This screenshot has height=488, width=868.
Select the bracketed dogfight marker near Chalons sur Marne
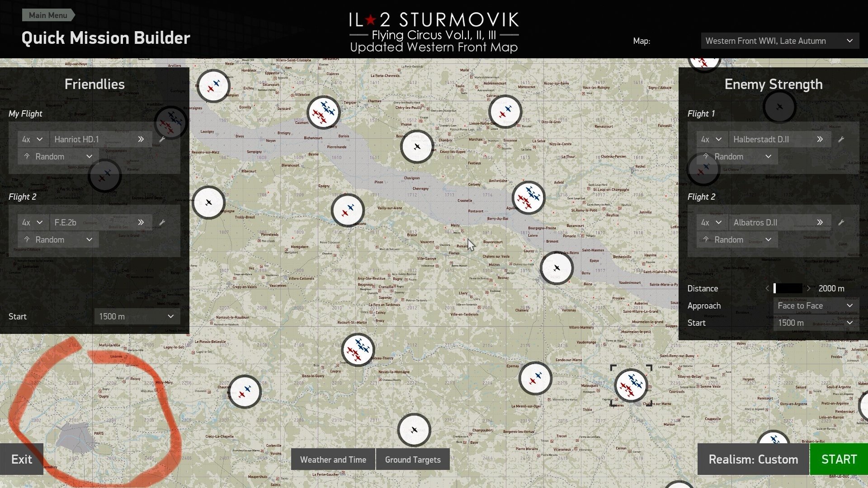pos(631,385)
